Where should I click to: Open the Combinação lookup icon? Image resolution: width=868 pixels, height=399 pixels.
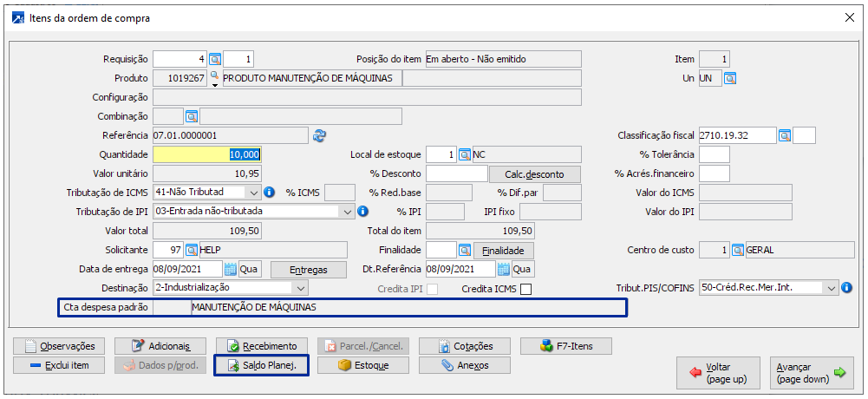[x=192, y=117]
